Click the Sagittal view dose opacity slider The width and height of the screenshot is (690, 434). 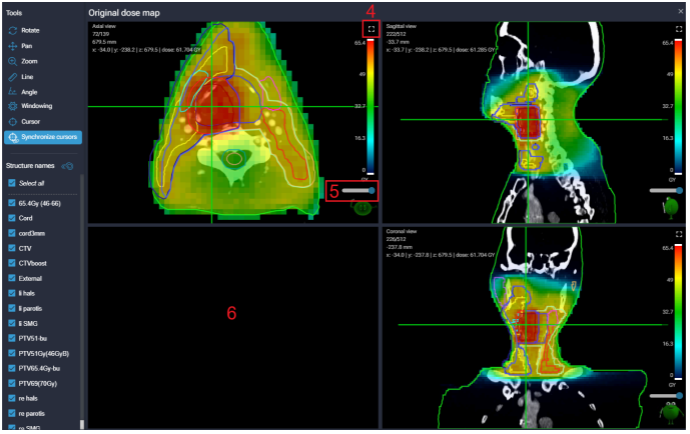click(662, 190)
